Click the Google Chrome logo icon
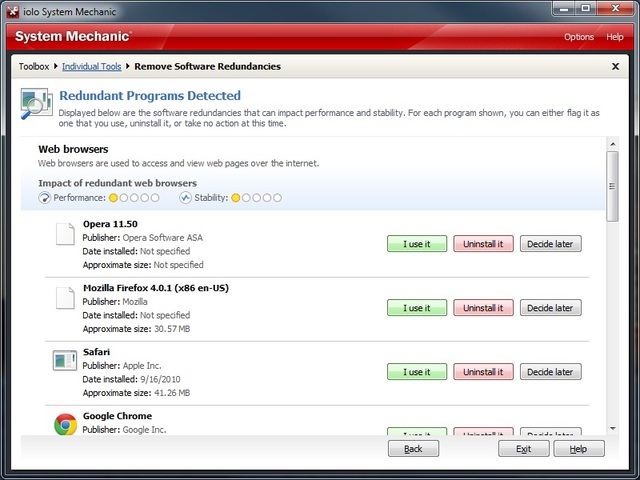Screen dimensions: 640x480 (x=65, y=424)
